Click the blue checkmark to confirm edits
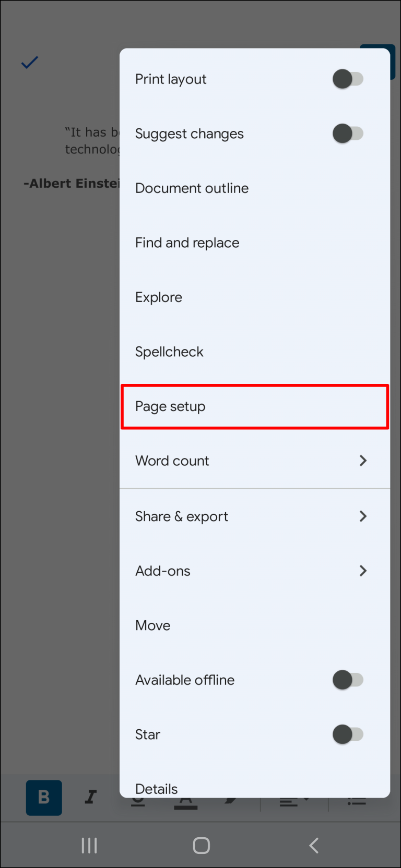This screenshot has height=868, width=401. [x=29, y=63]
